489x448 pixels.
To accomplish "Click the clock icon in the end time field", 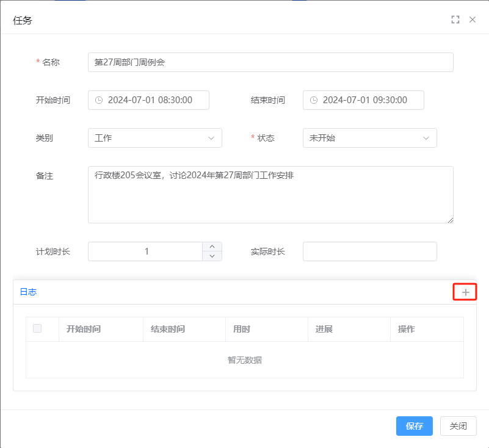I will [x=314, y=100].
